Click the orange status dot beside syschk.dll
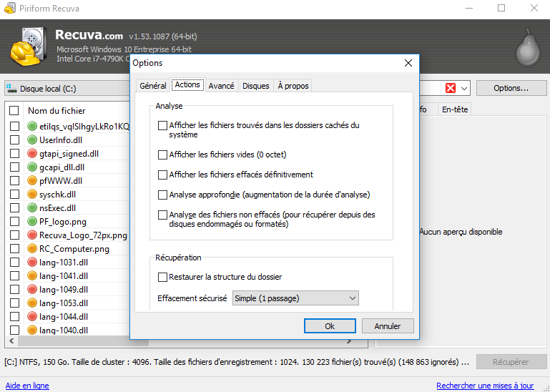The width and height of the screenshot is (550, 392). point(32,194)
